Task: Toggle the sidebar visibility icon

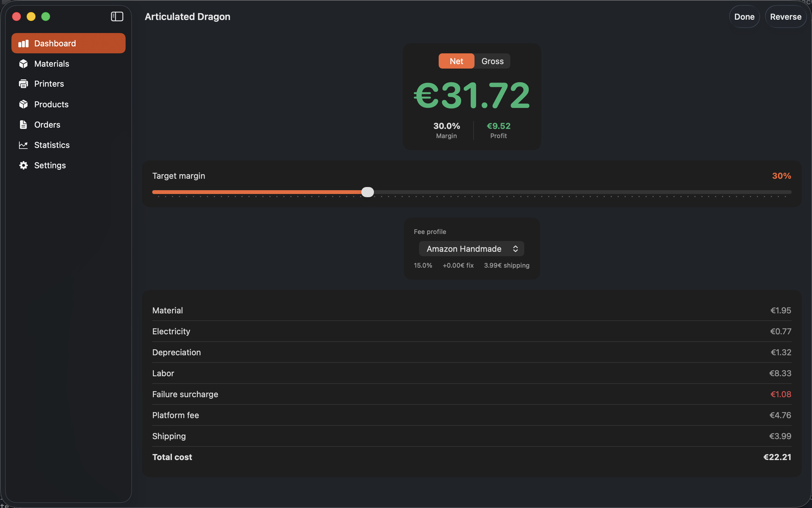Action: click(x=117, y=17)
